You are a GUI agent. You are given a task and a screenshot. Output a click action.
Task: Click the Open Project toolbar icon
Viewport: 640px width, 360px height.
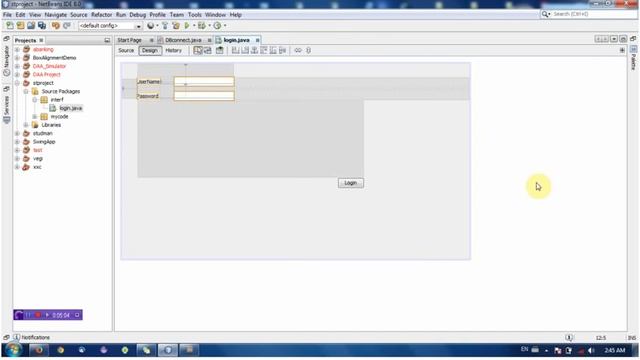tap(31, 25)
